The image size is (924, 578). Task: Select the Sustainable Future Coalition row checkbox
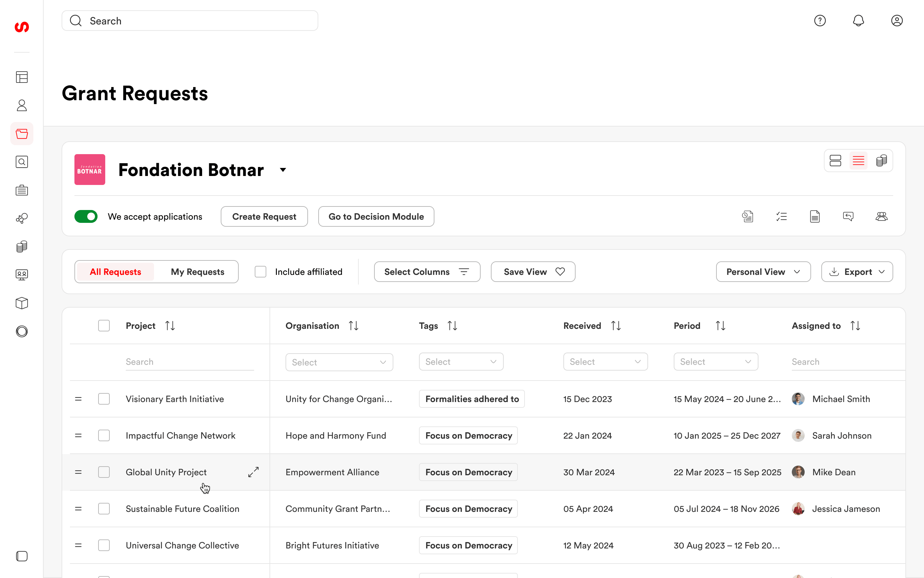104,509
